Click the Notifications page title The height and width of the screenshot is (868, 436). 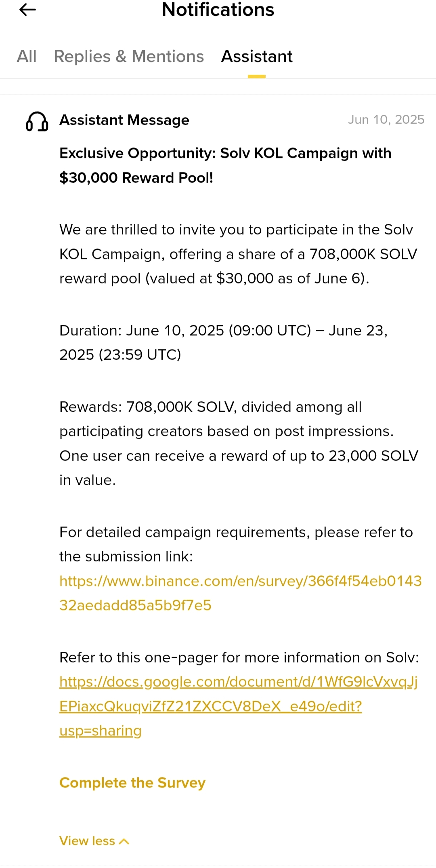click(218, 10)
